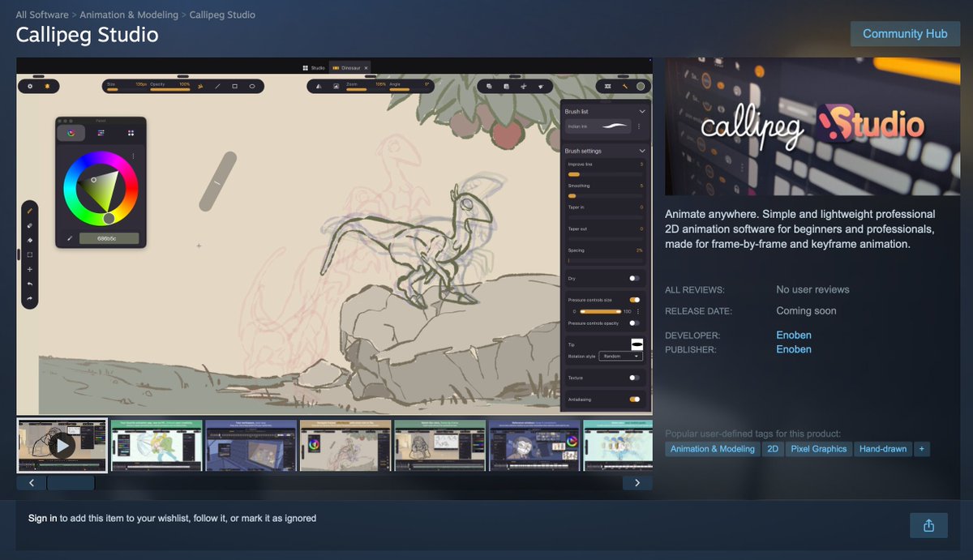Viewport: 973px width, 560px height.
Task: Adjust the Smoothing slider
Action: [x=605, y=195]
